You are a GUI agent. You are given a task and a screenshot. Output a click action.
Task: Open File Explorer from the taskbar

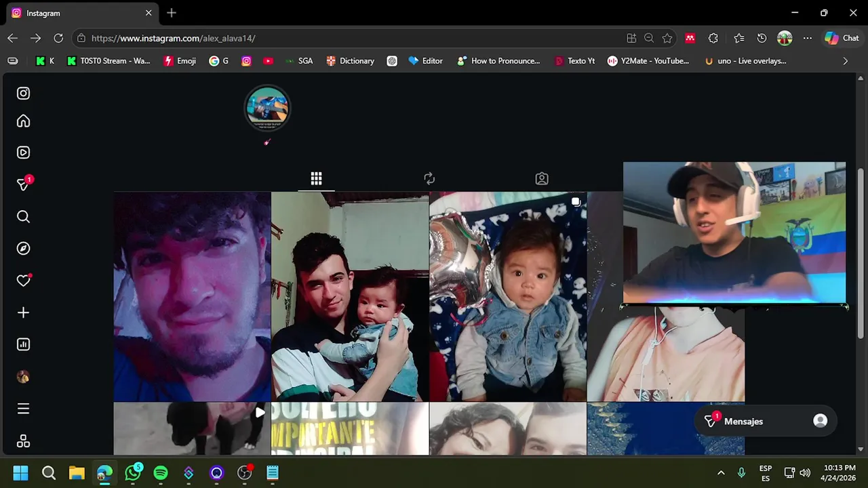point(77,472)
